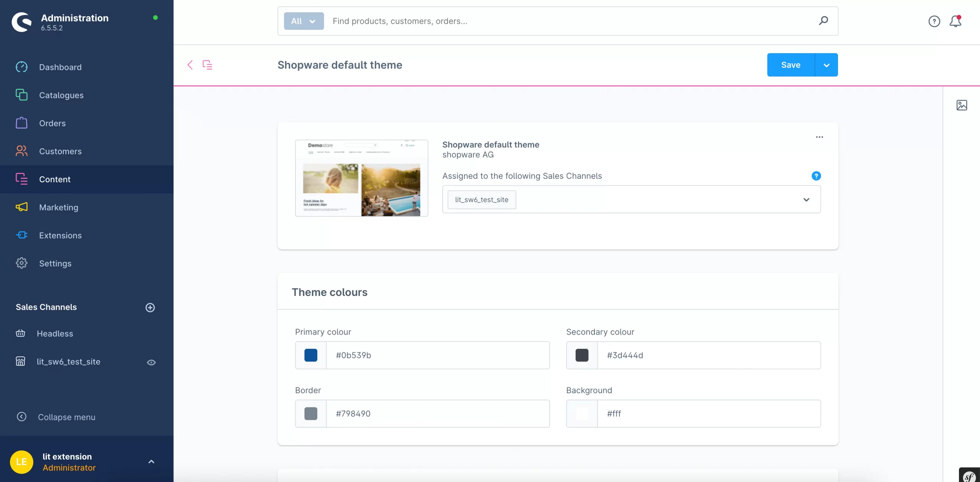Click the Dashboard icon in sidebar
Image resolution: width=980 pixels, height=482 pixels.
coord(21,67)
